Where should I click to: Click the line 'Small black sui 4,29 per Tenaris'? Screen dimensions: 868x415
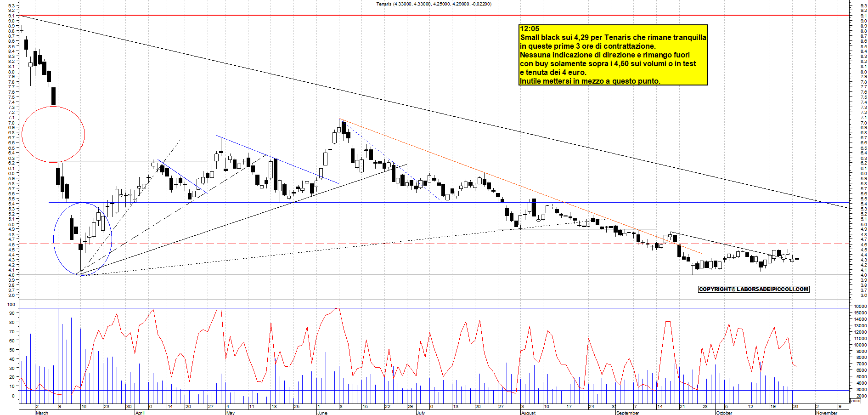click(x=575, y=37)
